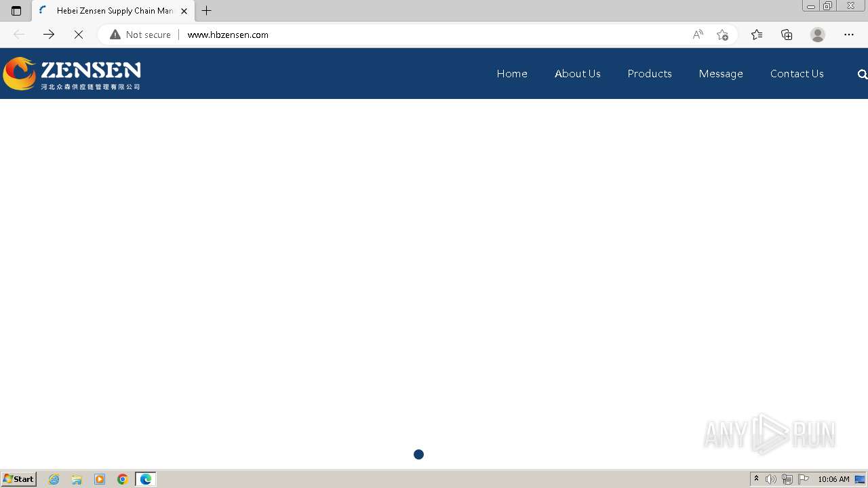Select the Hebei Zensen Supply Chain tab
The width and height of the screenshot is (868, 488).
coord(113,11)
